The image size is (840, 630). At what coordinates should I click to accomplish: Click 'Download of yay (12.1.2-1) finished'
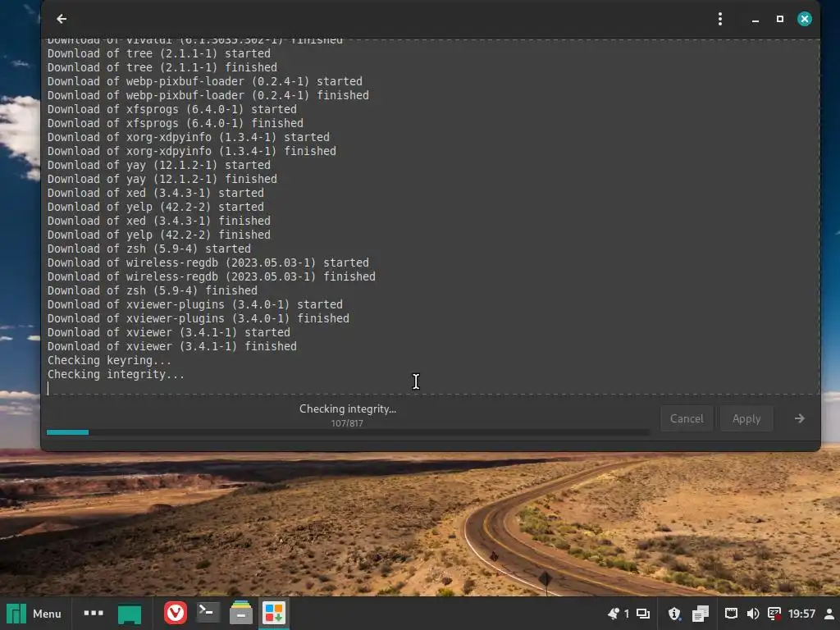[162, 179]
